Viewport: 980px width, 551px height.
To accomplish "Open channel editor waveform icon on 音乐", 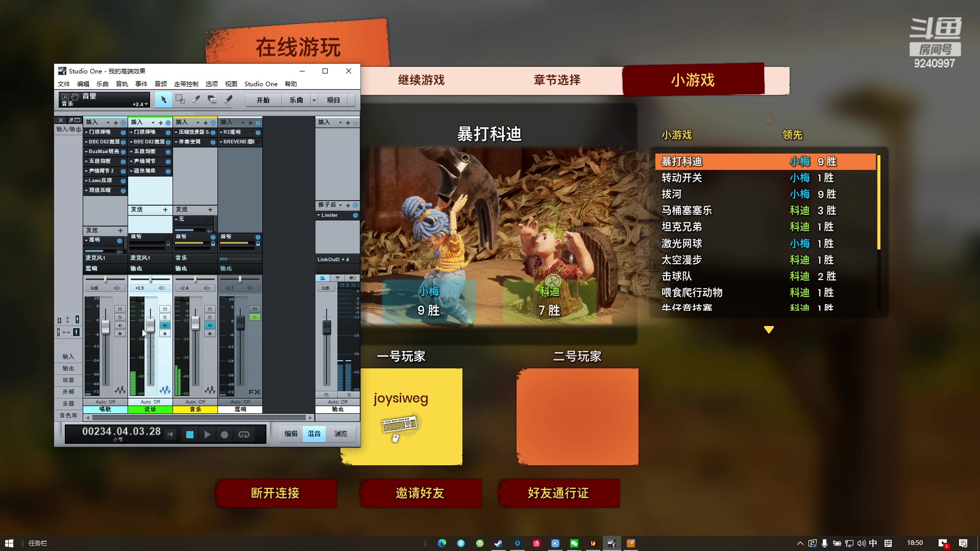I will point(210,390).
